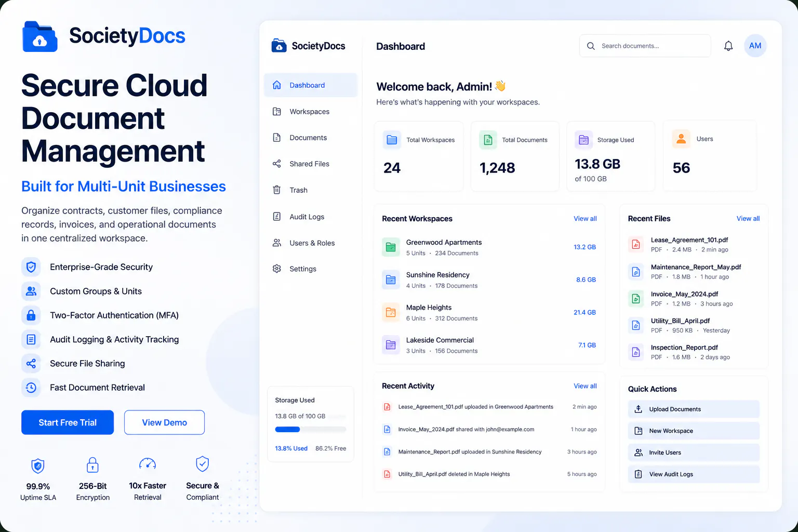Screen dimensions: 798x532
Task: Click the Total Workspaces folder icon
Action: pos(392,140)
